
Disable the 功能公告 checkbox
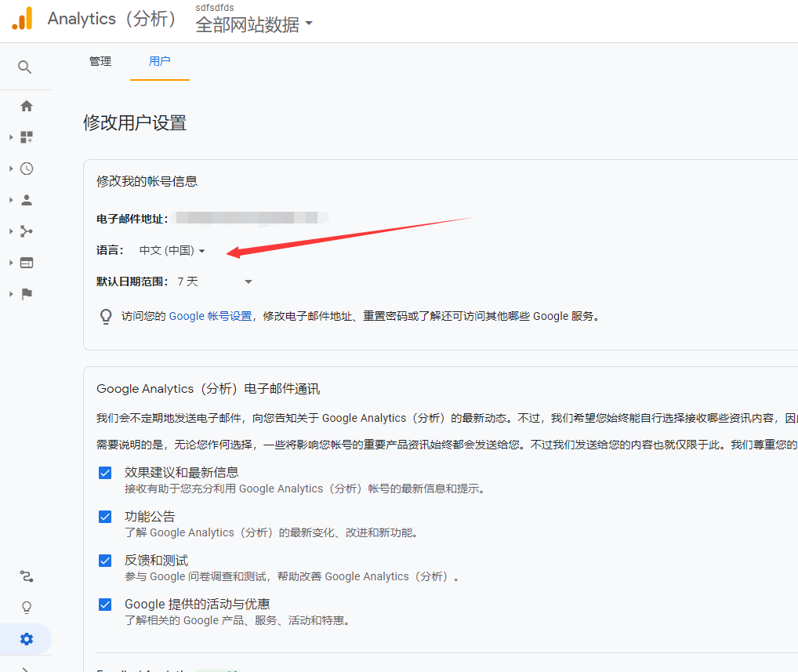coord(104,517)
